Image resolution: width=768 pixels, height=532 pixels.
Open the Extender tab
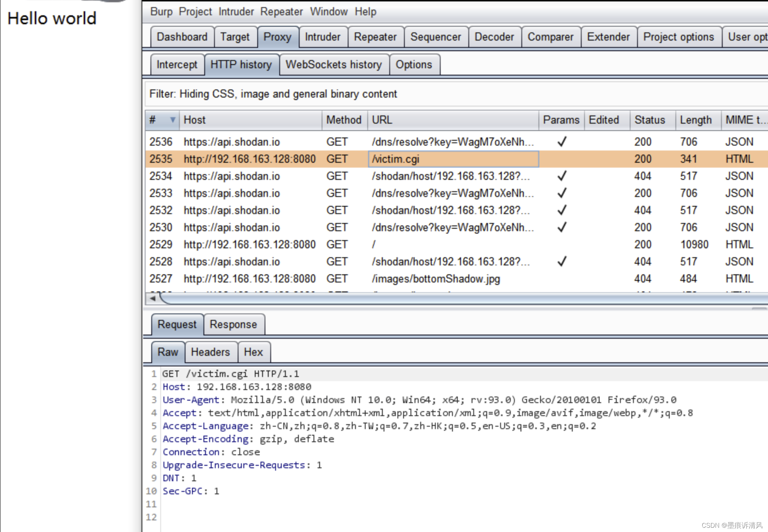click(609, 37)
